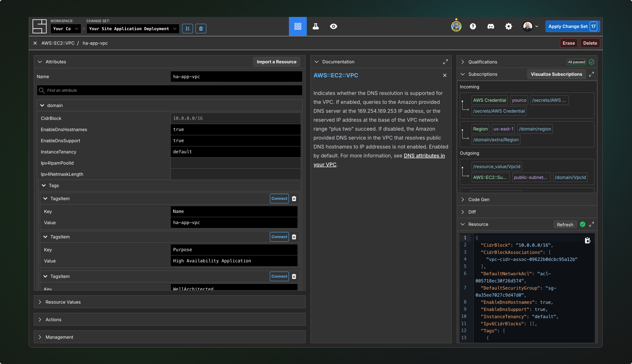Delete the Purpose TagsItem with trash icon
632x364 pixels.
pos(294,237)
